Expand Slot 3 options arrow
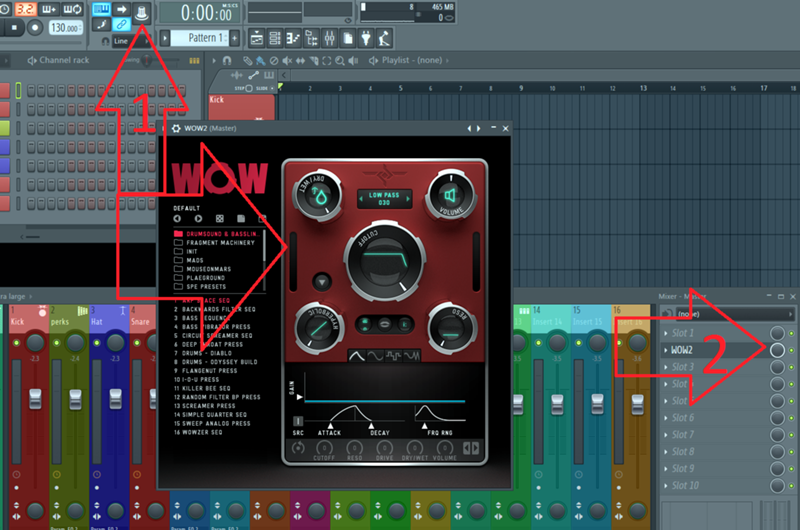 [x=665, y=367]
